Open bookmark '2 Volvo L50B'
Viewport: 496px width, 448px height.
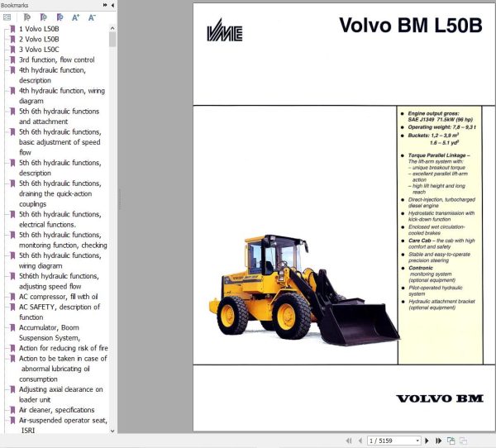[x=39, y=39]
